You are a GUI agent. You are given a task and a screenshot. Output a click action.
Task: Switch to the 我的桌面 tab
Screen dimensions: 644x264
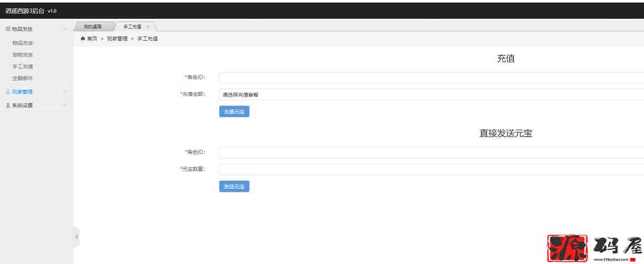tap(93, 26)
